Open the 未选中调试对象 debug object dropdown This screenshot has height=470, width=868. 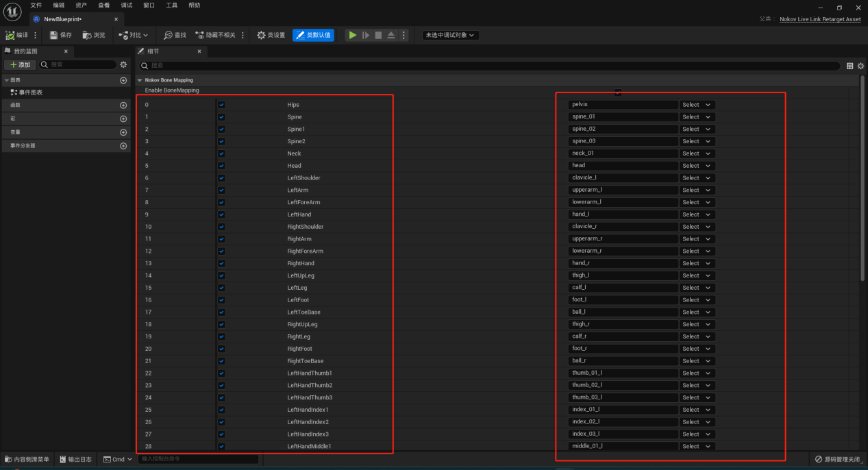click(450, 35)
